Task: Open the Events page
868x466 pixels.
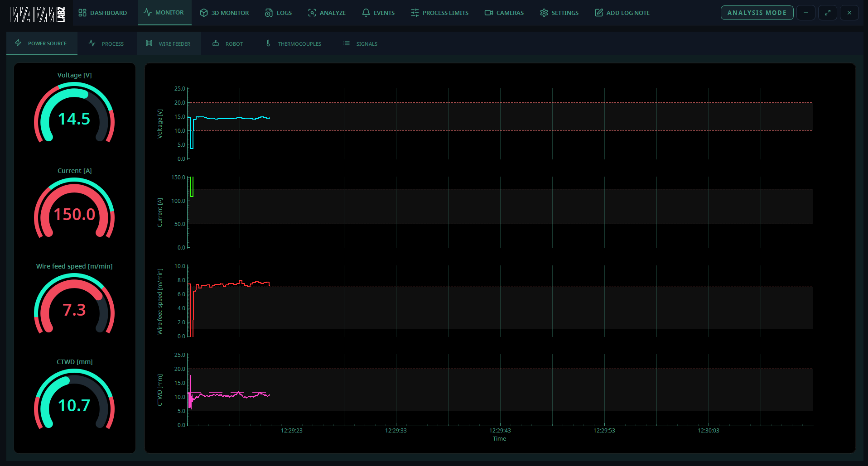Action: coord(378,13)
